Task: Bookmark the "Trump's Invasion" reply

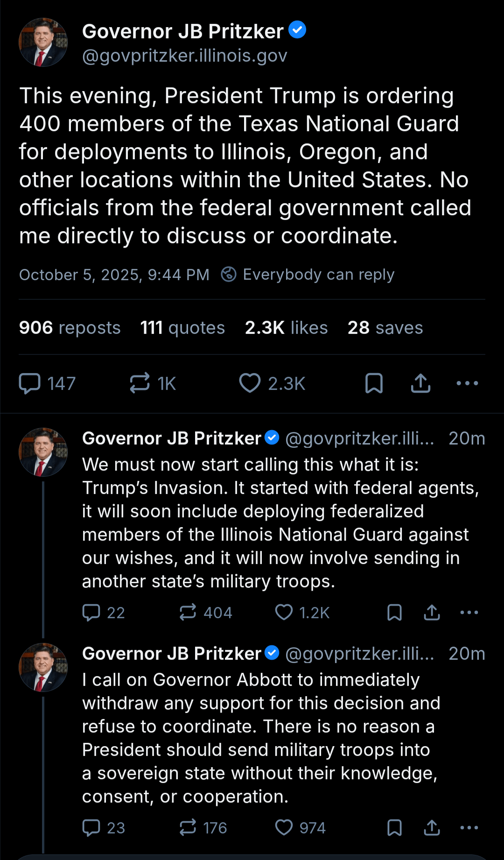Action: [x=394, y=612]
